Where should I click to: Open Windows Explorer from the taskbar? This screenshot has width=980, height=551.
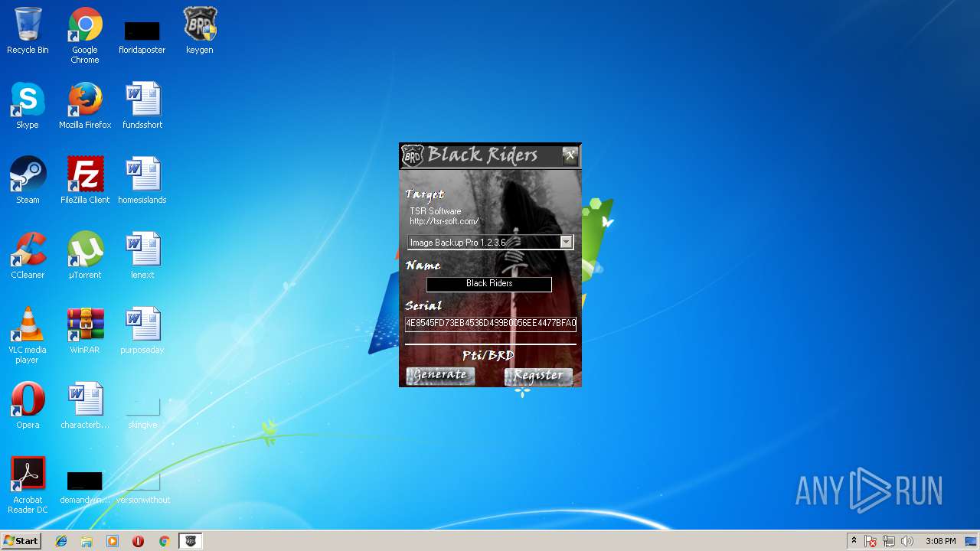pyautogui.click(x=87, y=541)
